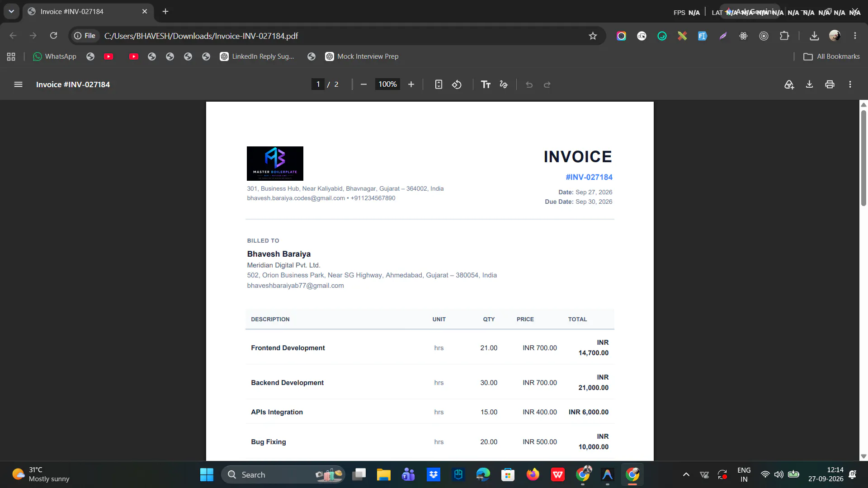Undo the last annotation
The width and height of the screenshot is (868, 488).
tap(529, 84)
